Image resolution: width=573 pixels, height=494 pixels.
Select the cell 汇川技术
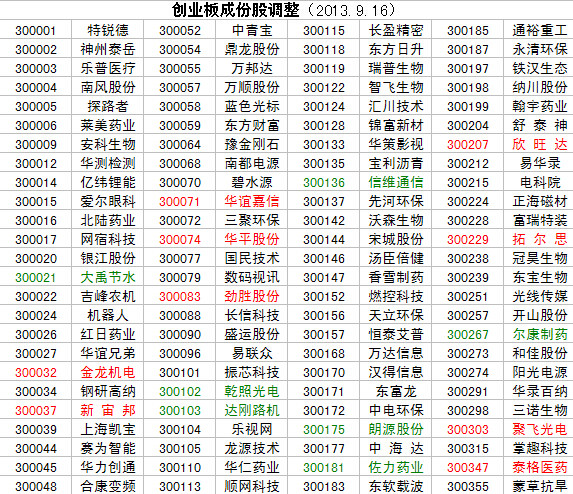point(396,106)
